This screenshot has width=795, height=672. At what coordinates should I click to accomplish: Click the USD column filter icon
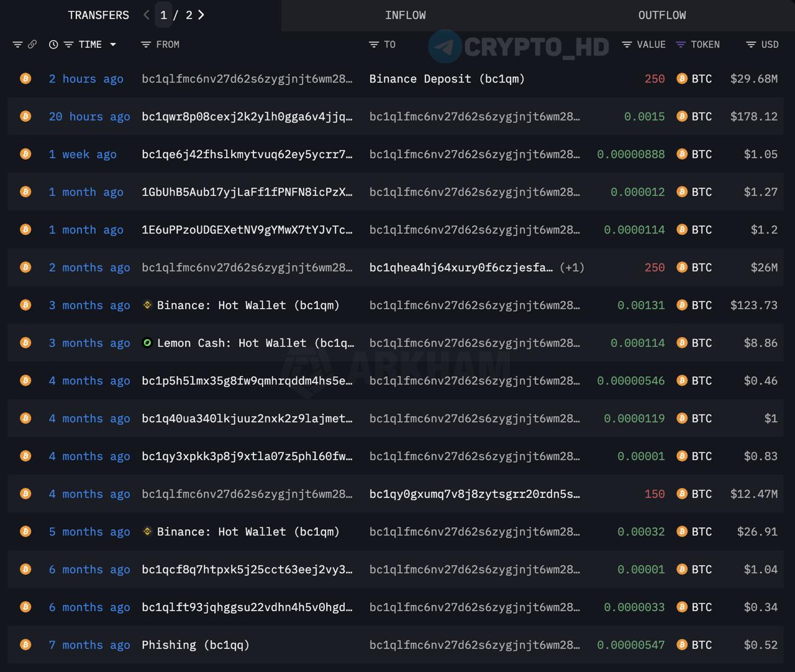[x=751, y=45]
